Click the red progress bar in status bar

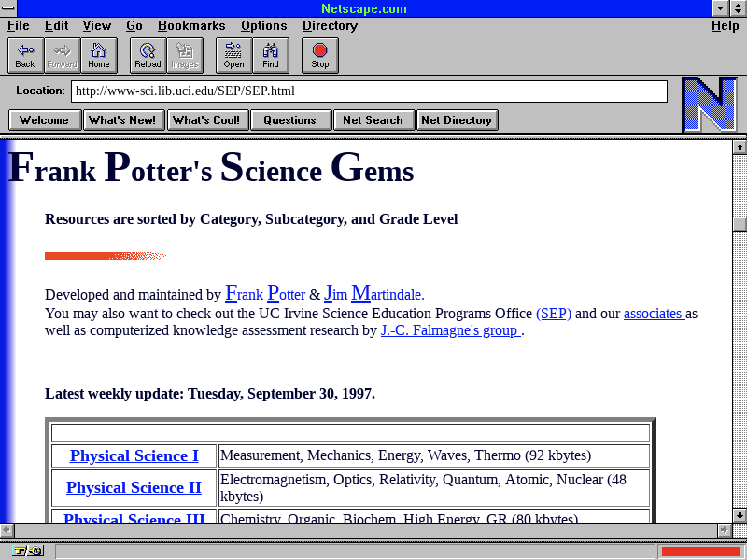tap(700, 551)
